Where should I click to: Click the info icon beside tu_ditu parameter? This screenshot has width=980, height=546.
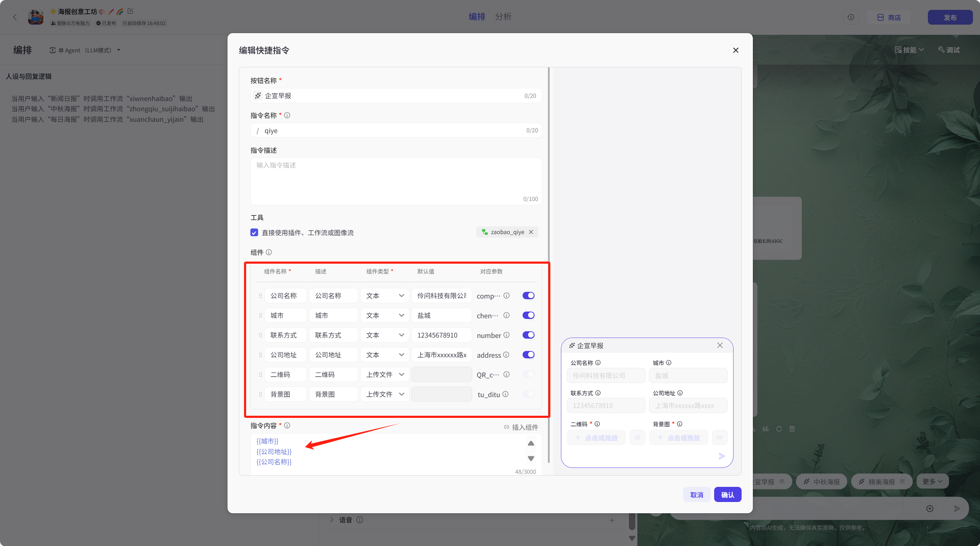505,394
